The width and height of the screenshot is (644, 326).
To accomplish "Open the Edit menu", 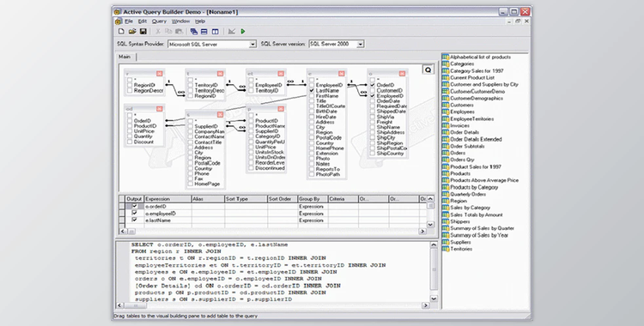I will [x=142, y=21].
